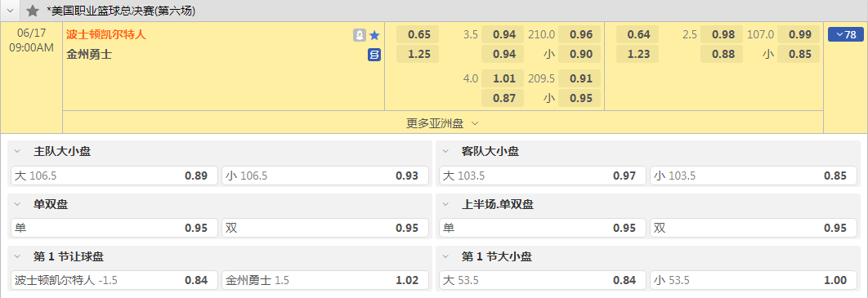Collapse the 主队大小盘 section chevron
This screenshot has height=298, width=868.
[17, 152]
